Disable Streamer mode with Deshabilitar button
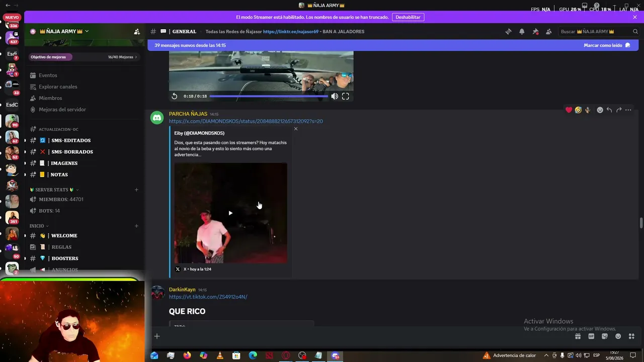The width and height of the screenshot is (644, 362). point(408,17)
